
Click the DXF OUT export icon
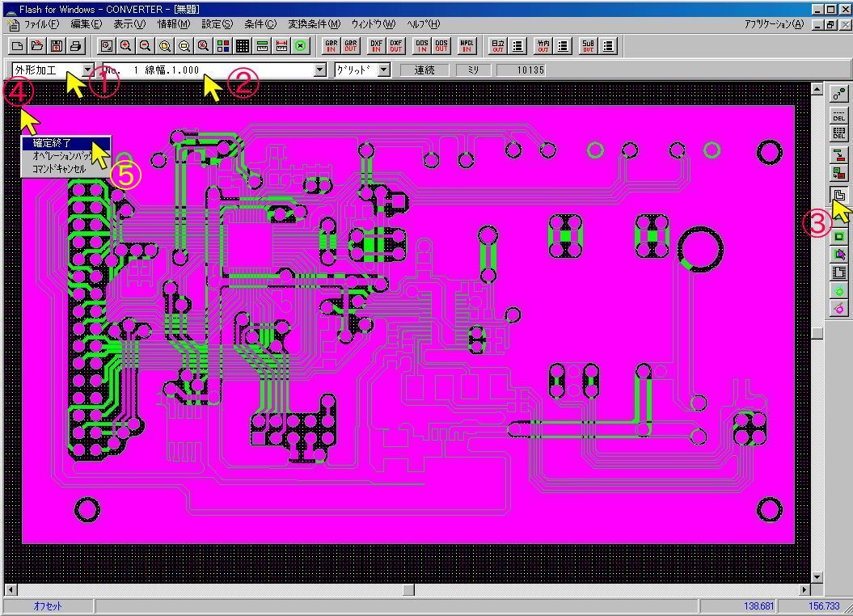click(x=395, y=46)
